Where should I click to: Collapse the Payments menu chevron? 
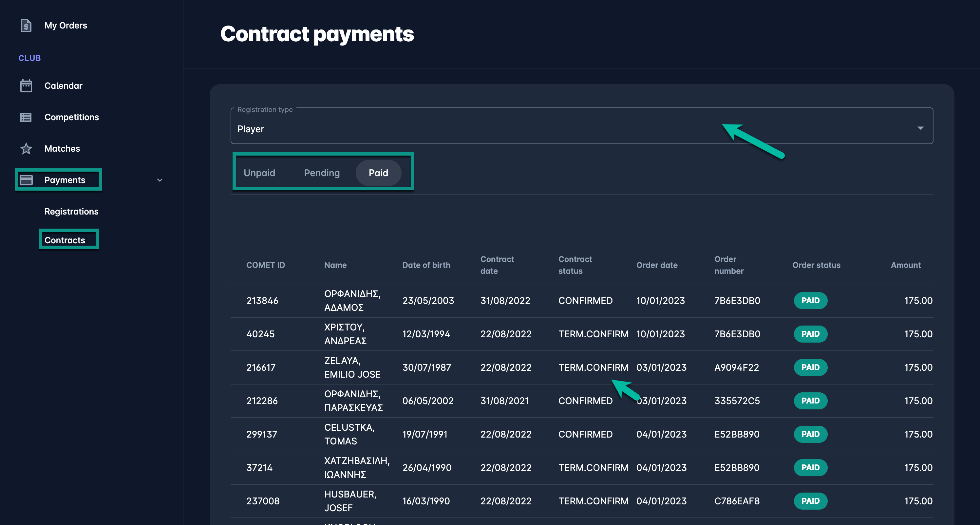coord(160,180)
